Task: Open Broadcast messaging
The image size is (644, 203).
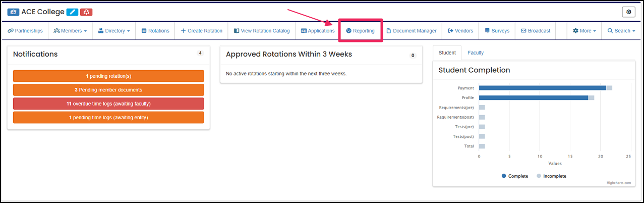Action: click(536, 31)
